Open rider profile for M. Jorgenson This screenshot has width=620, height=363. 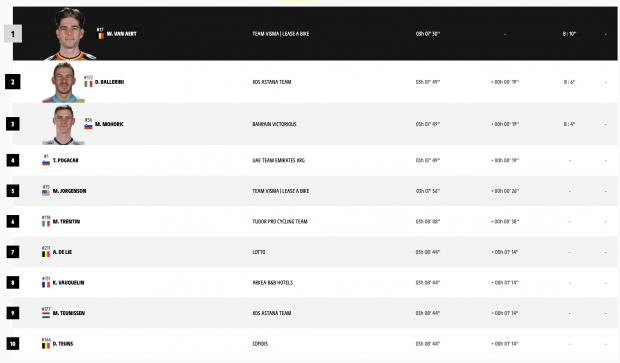[x=69, y=191]
